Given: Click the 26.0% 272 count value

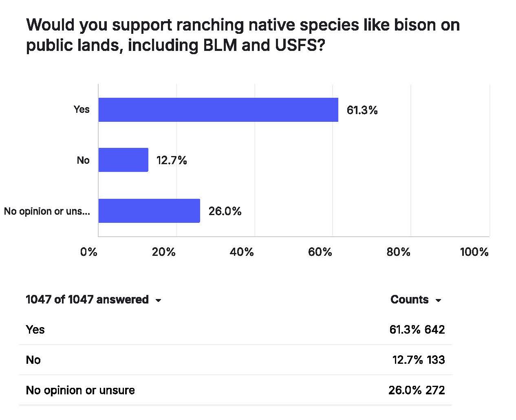Looking at the screenshot, I should click(417, 390).
